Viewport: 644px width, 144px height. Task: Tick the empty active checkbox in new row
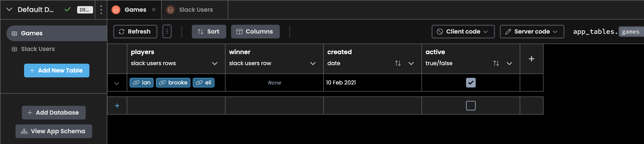[471, 106]
